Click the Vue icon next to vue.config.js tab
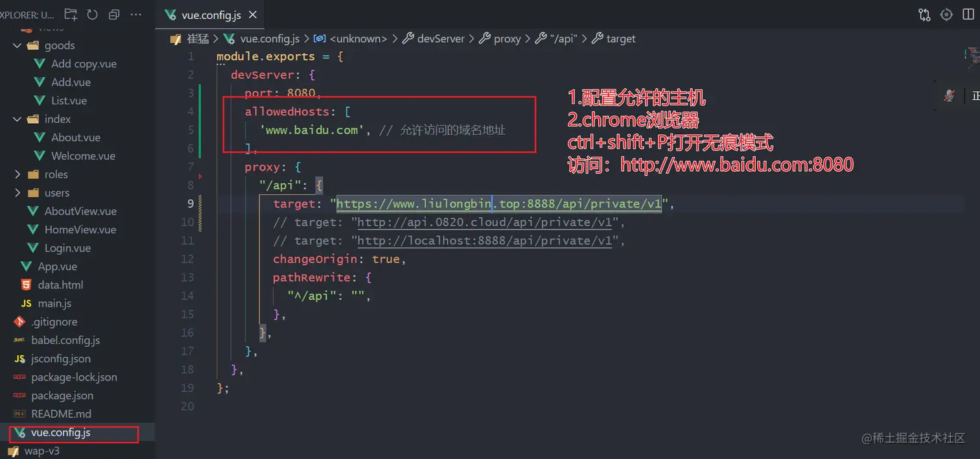The image size is (980, 459). (170, 14)
